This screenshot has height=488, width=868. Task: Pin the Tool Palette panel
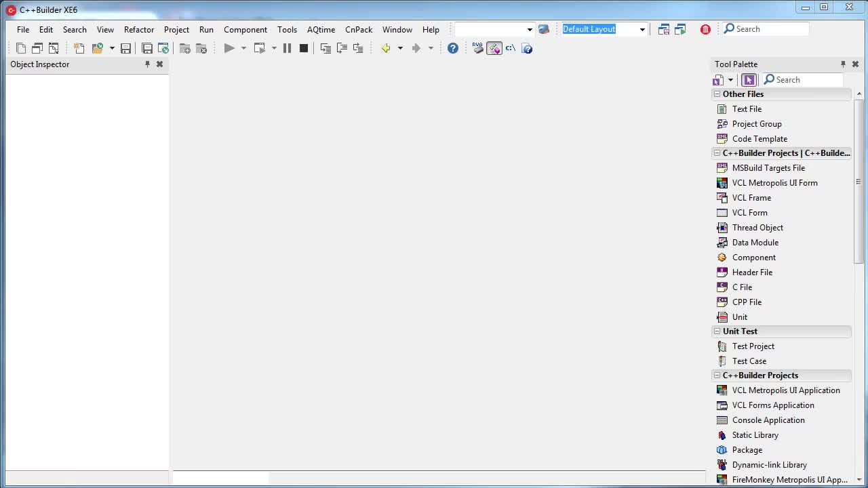(843, 64)
